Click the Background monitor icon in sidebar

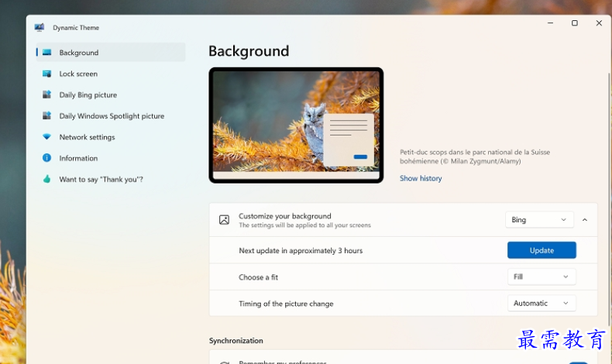click(x=46, y=53)
